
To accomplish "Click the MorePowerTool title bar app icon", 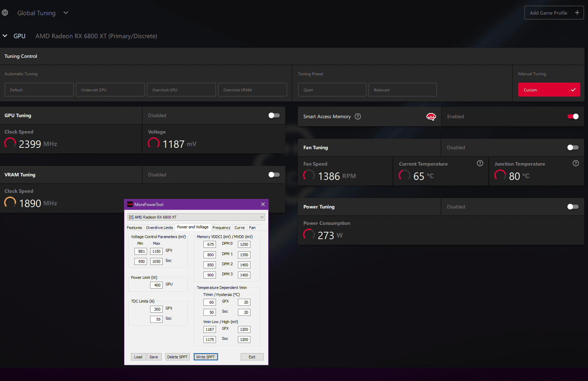I will [130, 204].
